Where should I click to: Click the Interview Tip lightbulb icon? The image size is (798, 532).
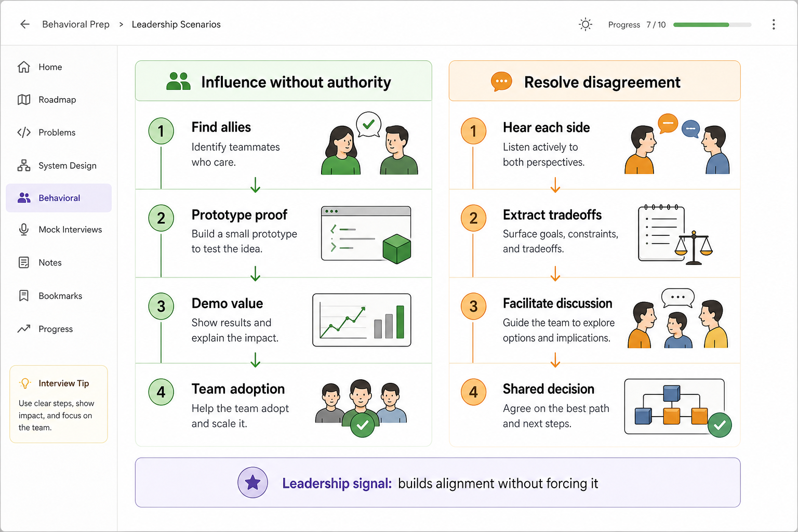click(x=25, y=383)
